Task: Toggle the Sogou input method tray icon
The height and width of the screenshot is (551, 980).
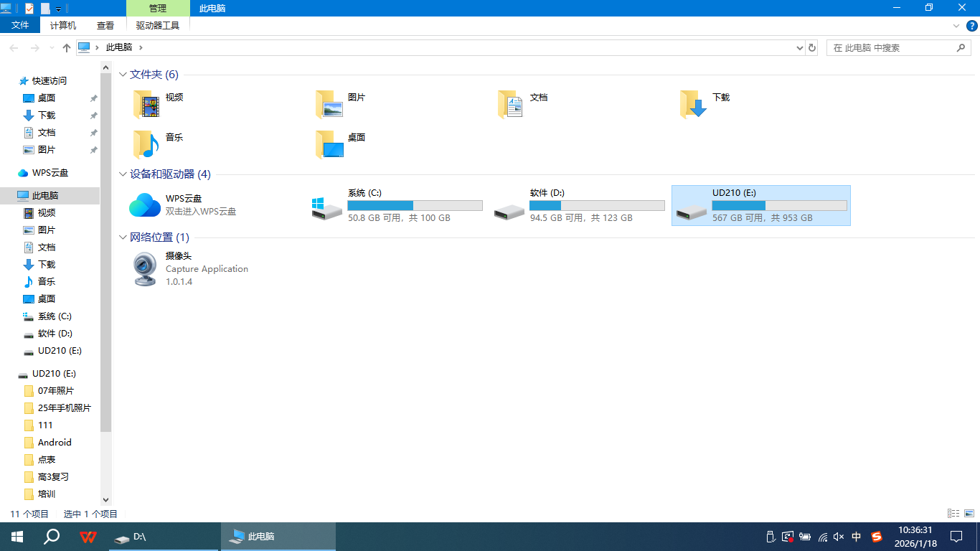Action: click(x=876, y=537)
